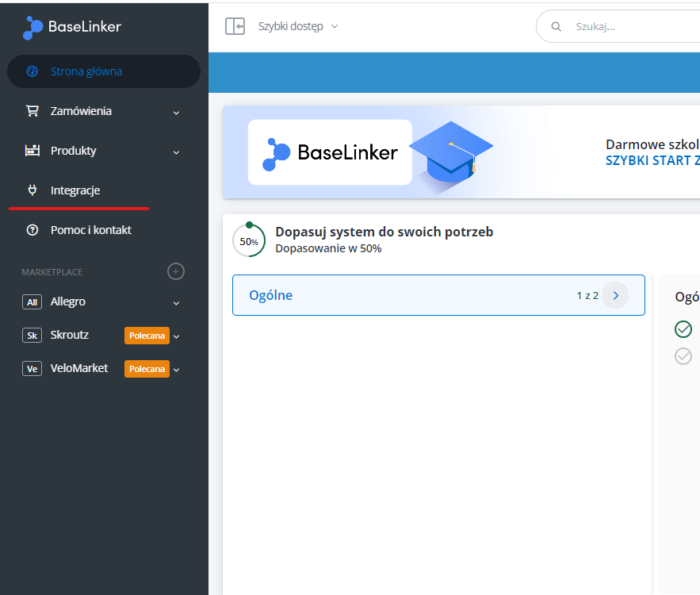Click the Allegro 'All' badge icon
The height and width of the screenshot is (595, 700).
pos(33,302)
